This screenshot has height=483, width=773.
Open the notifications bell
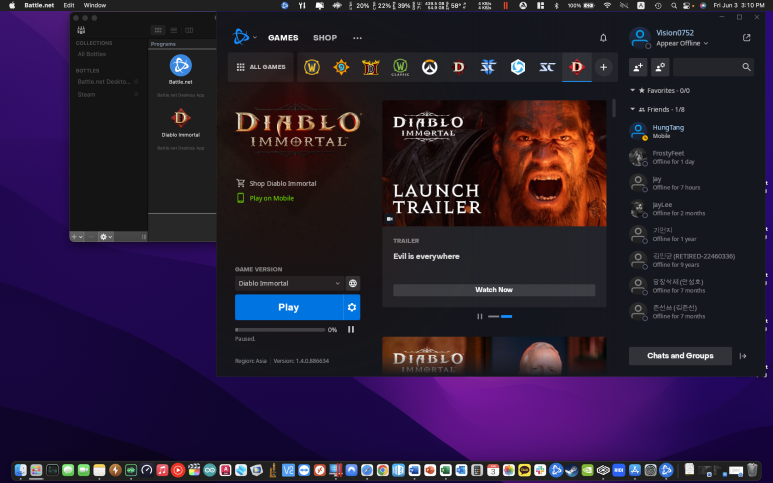(x=603, y=38)
